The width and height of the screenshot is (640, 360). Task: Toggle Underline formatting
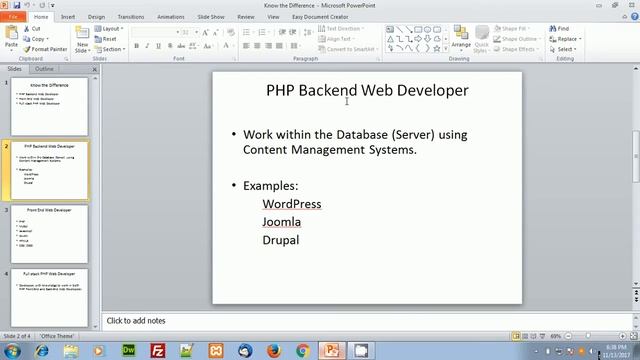[158, 46]
